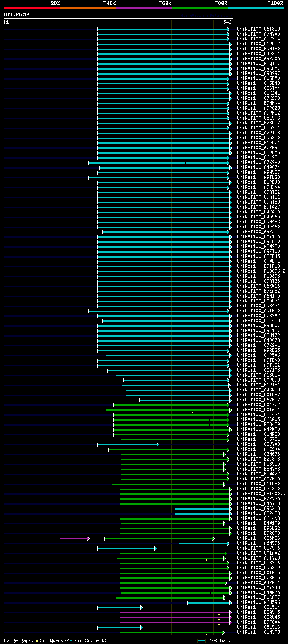Select label UniRef100_C1K241
288x644 pixels.
point(258,93)
